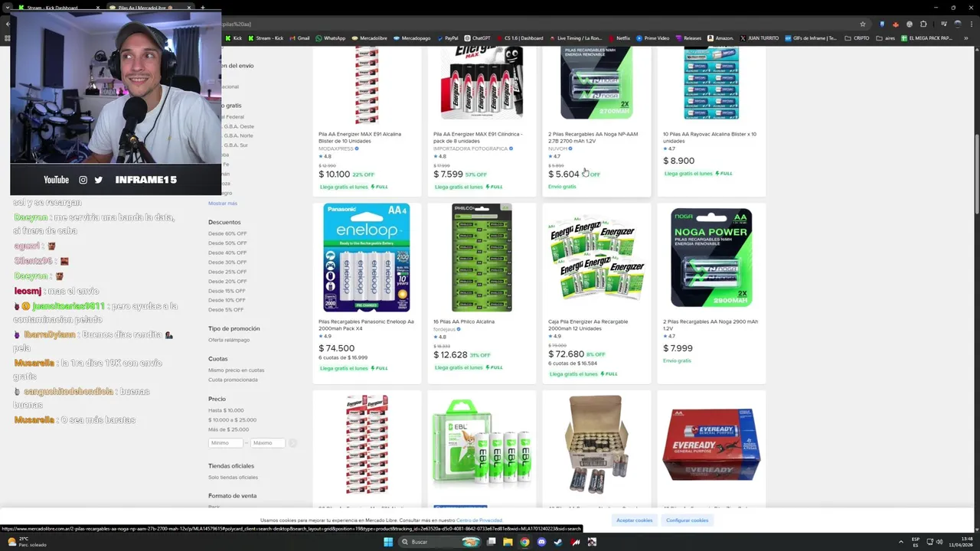The image size is (980, 551).
Task: Click the Mínimo price input field
Action: [x=226, y=443]
